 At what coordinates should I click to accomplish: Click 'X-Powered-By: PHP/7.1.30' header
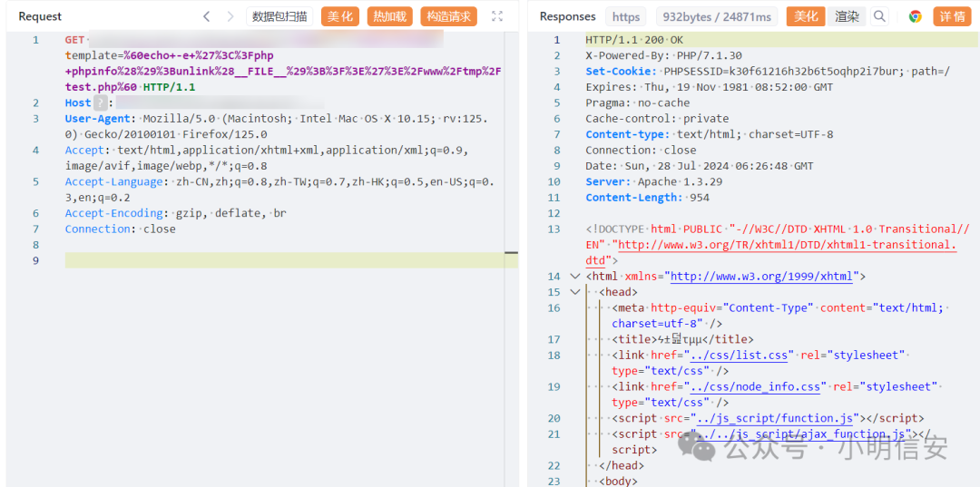(x=663, y=55)
